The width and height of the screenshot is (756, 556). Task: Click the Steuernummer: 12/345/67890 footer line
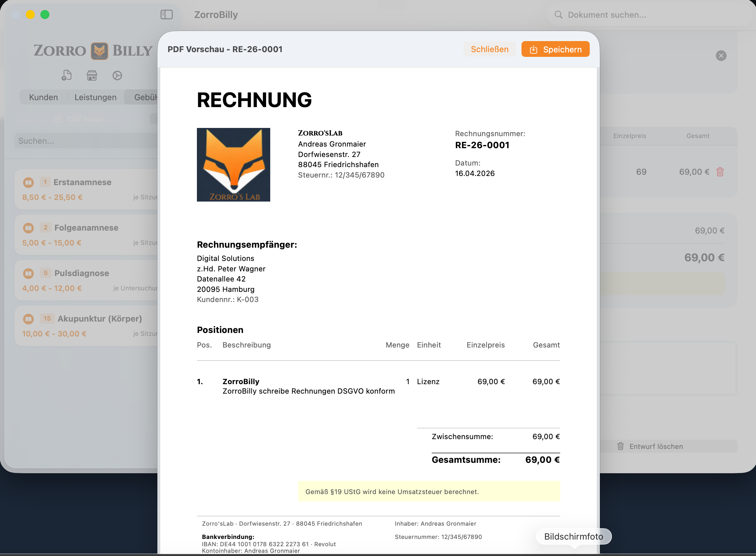[x=438, y=537]
